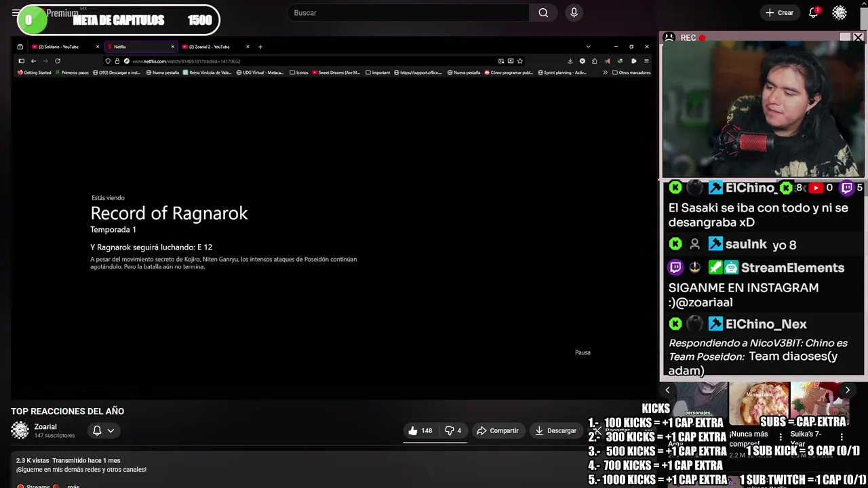The image size is (868, 488).
Task: Click the Compartir share button
Action: pos(497,430)
